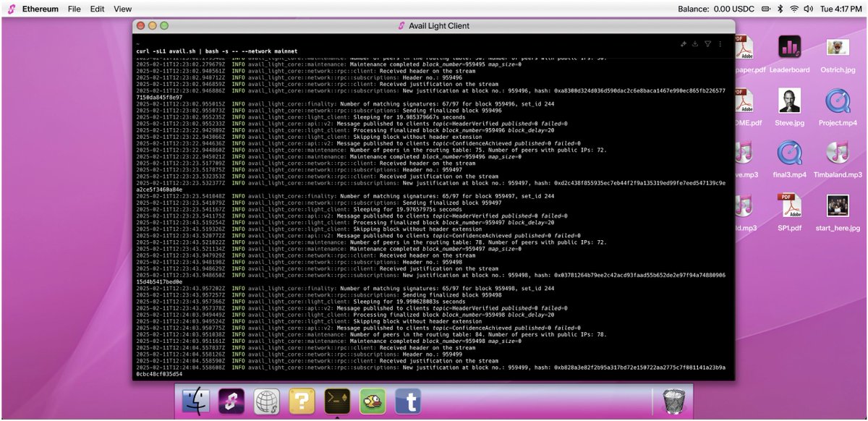Select the filter icon in the Avail window
The width and height of the screenshot is (868, 421).
click(707, 44)
